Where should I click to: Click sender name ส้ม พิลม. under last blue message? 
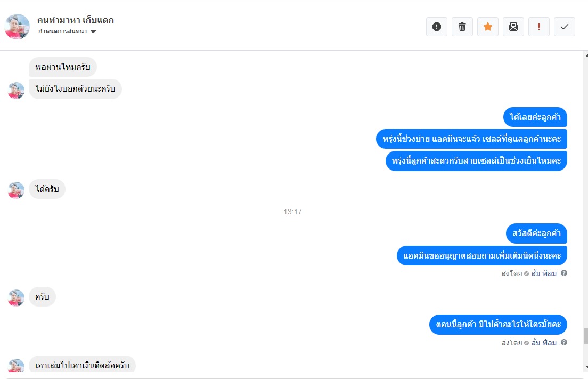tap(545, 343)
